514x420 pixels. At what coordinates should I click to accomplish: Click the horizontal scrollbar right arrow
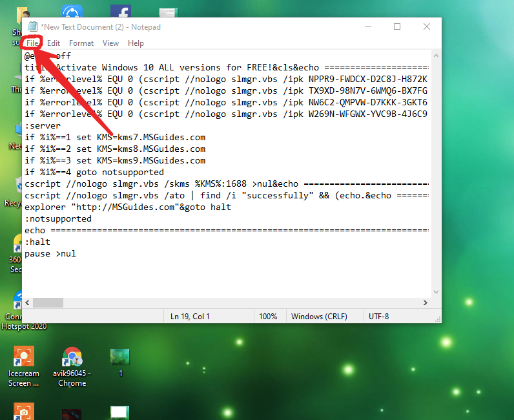(x=425, y=302)
